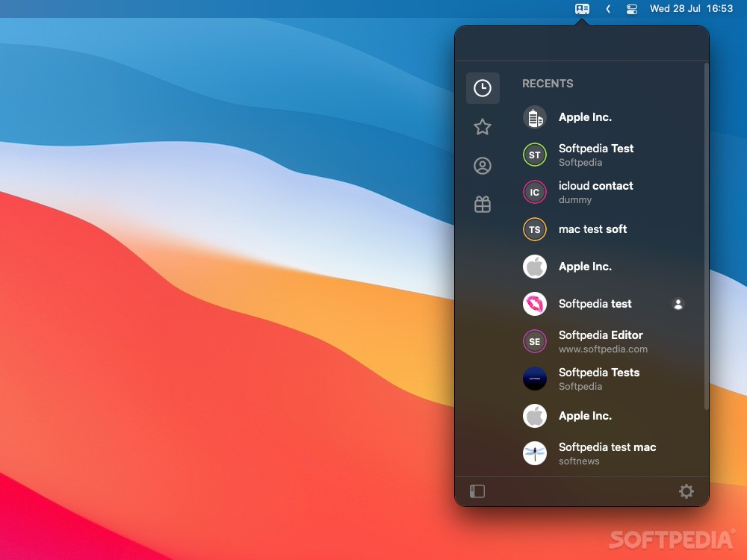747x560 pixels.
Task: Click the RECENTS section heading
Action: click(548, 84)
